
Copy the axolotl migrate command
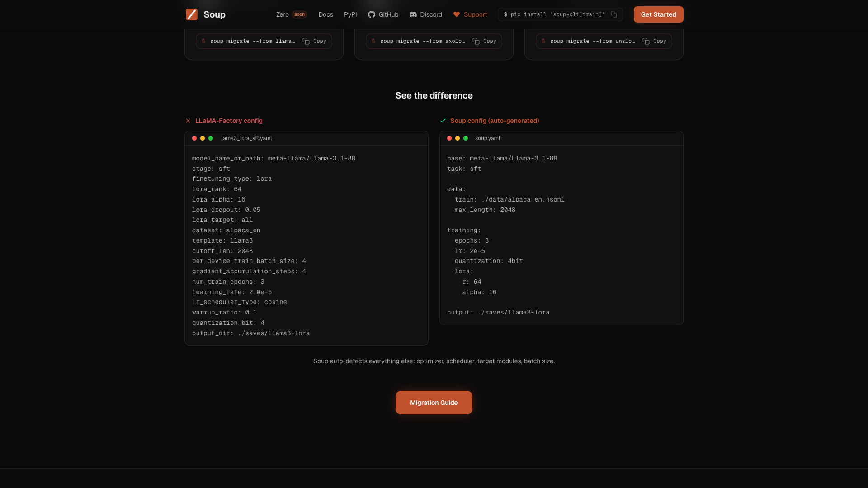485,41
